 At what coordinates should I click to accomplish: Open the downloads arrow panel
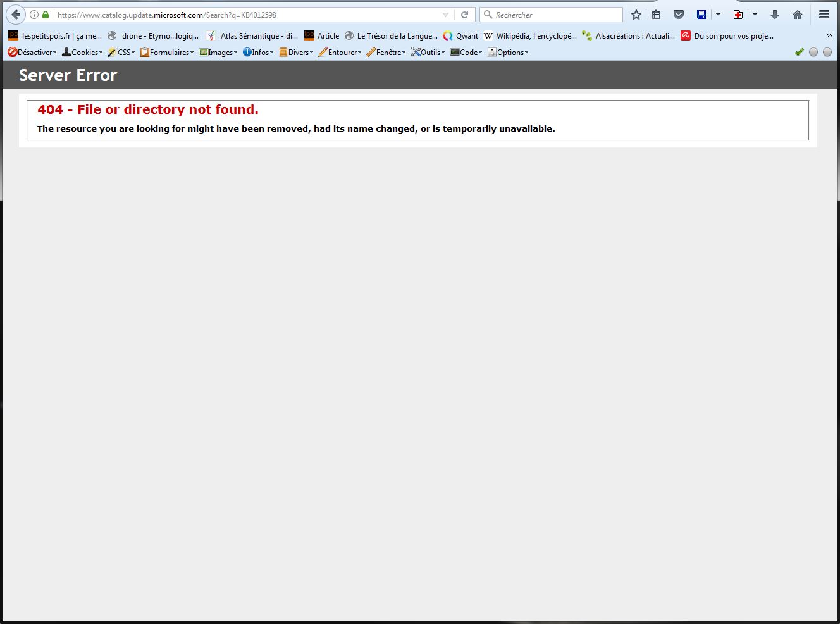click(775, 15)
